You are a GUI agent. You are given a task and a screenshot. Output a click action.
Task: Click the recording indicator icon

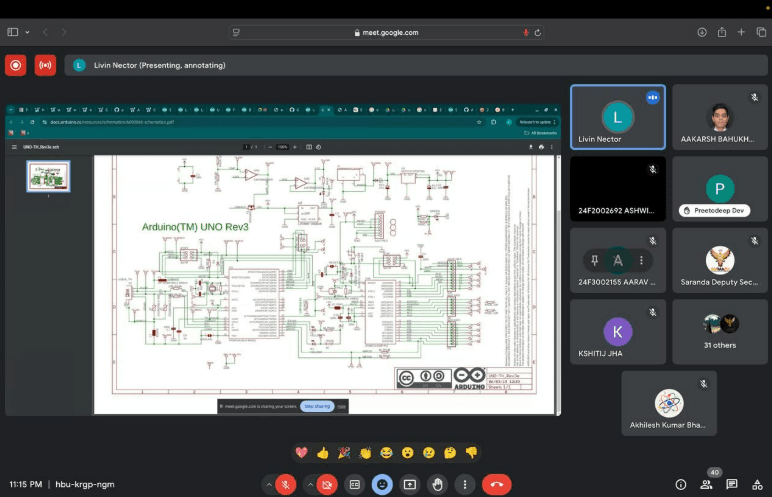point(16,65)
